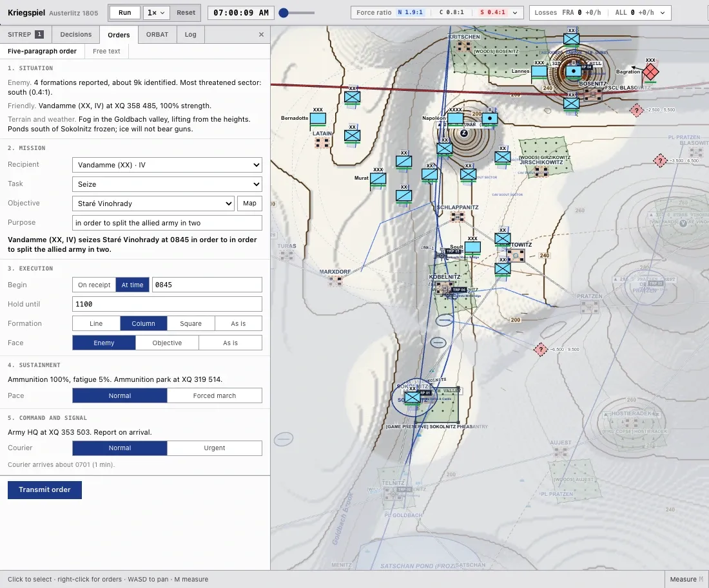This screenshot has width=709, height=588.
Task: Open the Decisions tab
Action: point(76,34)
